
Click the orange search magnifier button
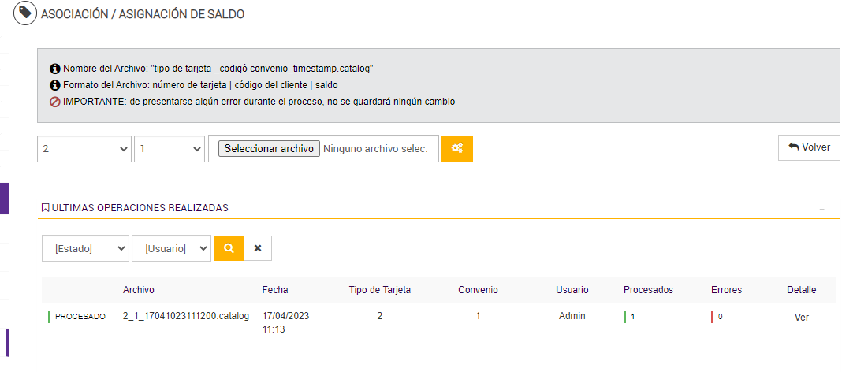229,248
